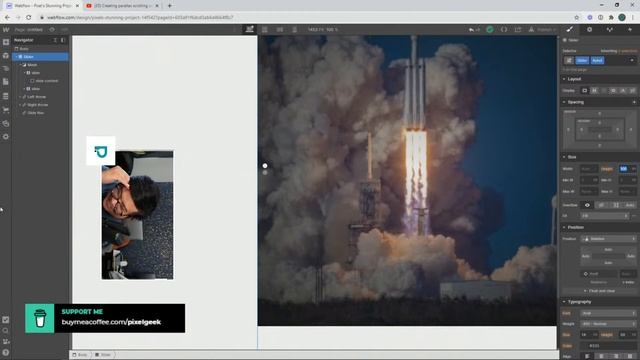Image resolution: width=640 pixels, height=360 pixels.
Task: Open the Position type dropdown
Action: point(609,239)
